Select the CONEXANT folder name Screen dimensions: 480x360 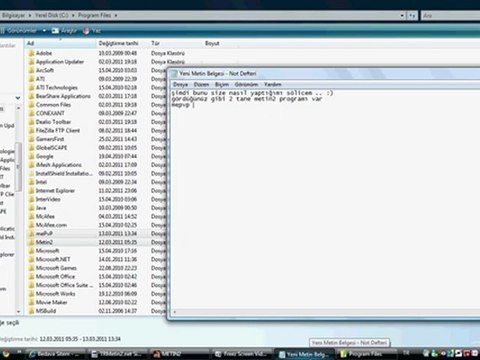pyautogui.click(x=50, y=113)
